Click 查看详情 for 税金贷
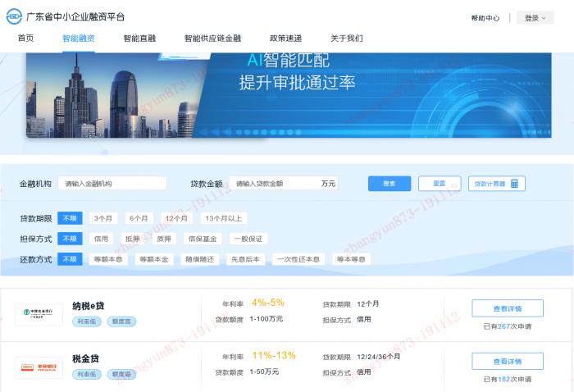Screen dimensions: 574x392 [508, 362]
